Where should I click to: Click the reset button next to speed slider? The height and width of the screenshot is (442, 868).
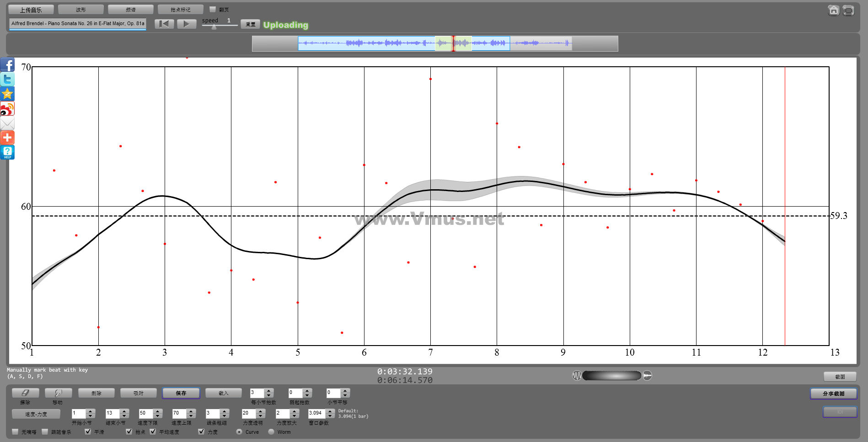point(251,24)
